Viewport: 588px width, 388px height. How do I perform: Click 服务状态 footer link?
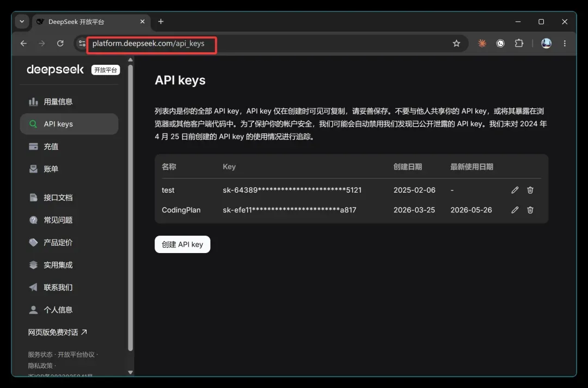click(40, 355)
